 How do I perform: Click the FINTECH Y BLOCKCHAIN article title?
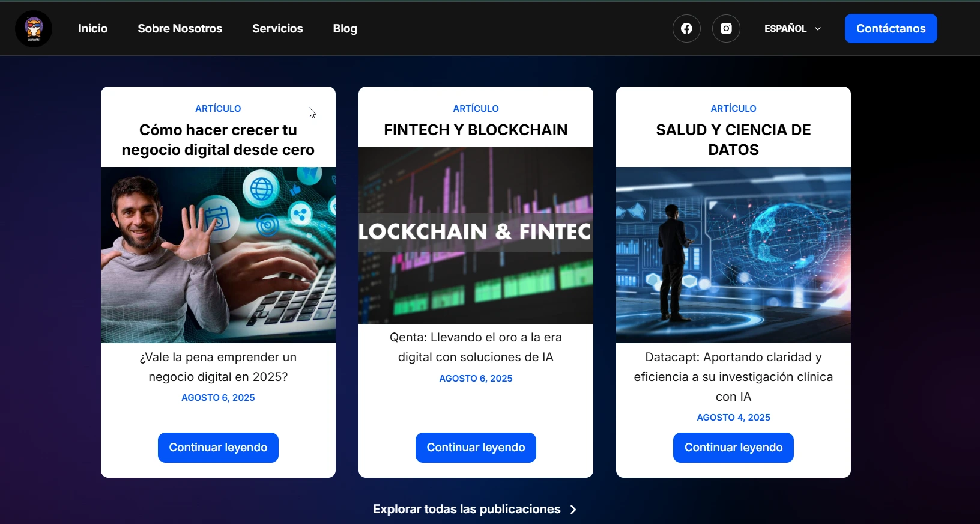476,130
